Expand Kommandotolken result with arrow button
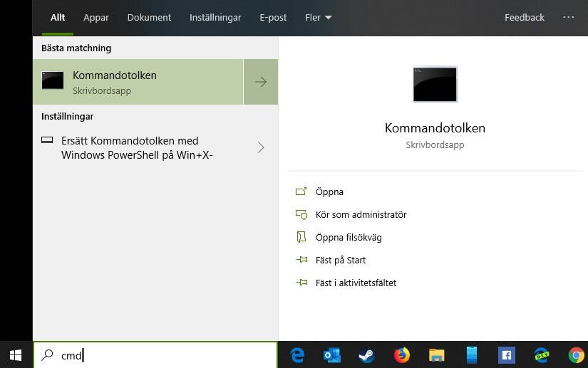The image size is (588, 368). [261, 82]
